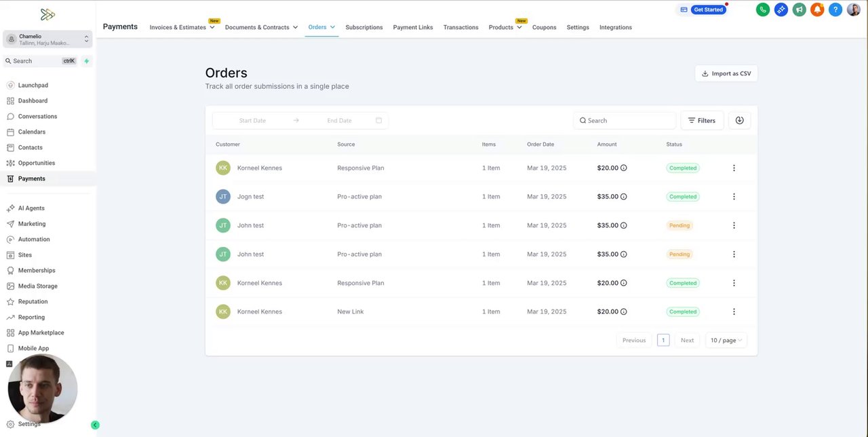Click the Start Date field

pyautogui.click(x=252, y=120)
